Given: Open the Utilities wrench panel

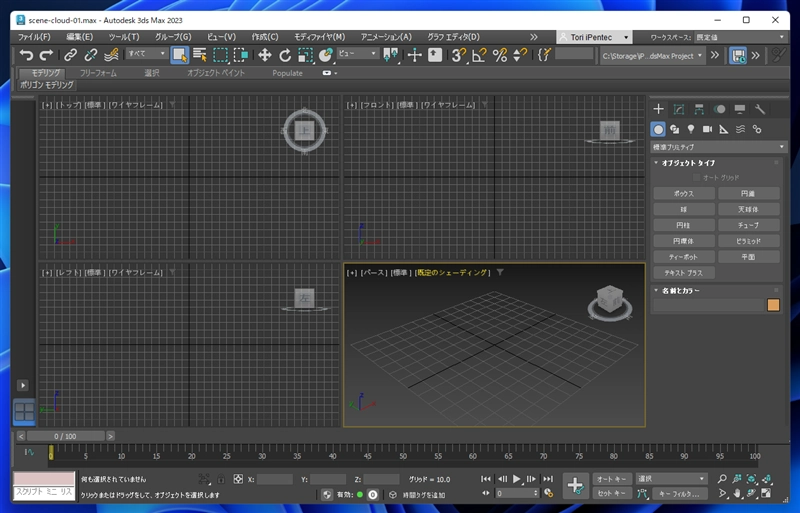Looking at the screenshot, I should point(760,109).
